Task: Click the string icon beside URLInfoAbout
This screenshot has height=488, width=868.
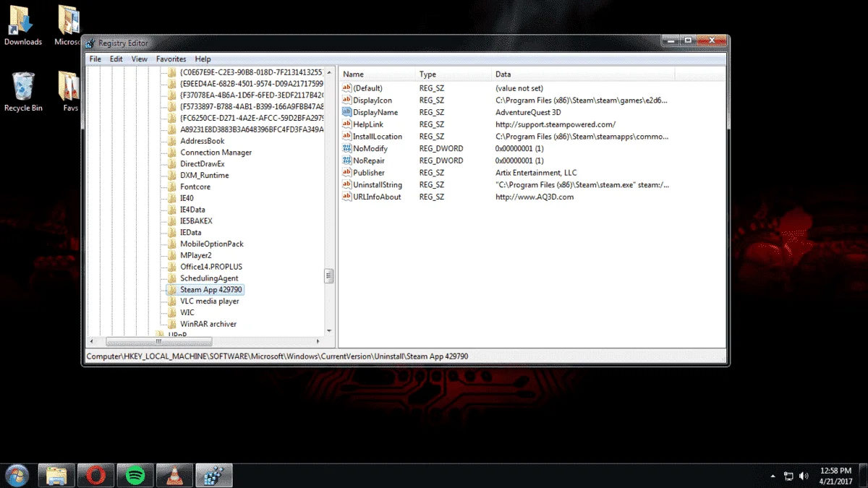Action: (x=346, y=197)
